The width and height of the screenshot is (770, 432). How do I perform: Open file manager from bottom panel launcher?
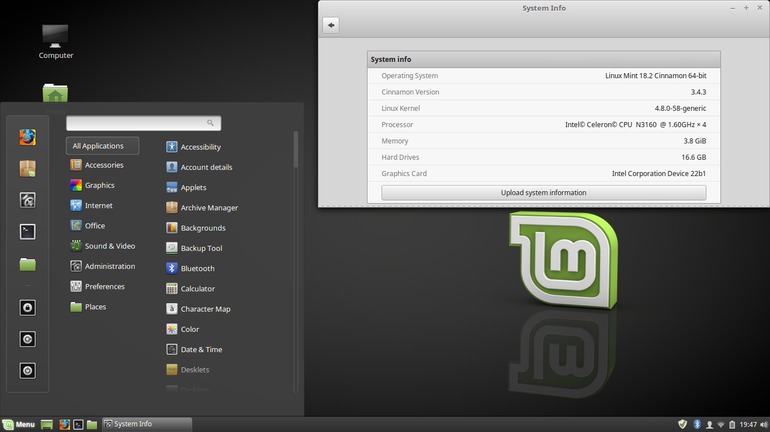92,425
